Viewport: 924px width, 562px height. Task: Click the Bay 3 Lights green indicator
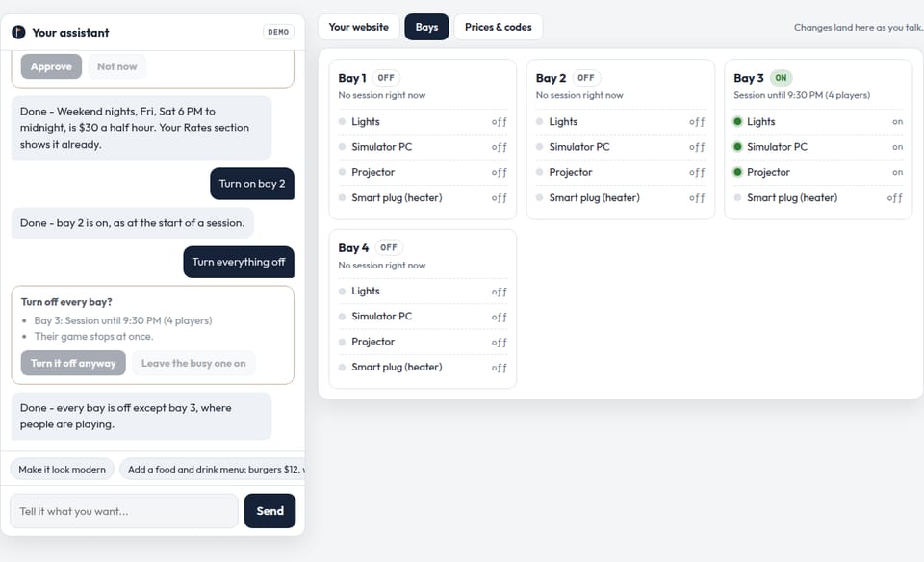[737, 121]
